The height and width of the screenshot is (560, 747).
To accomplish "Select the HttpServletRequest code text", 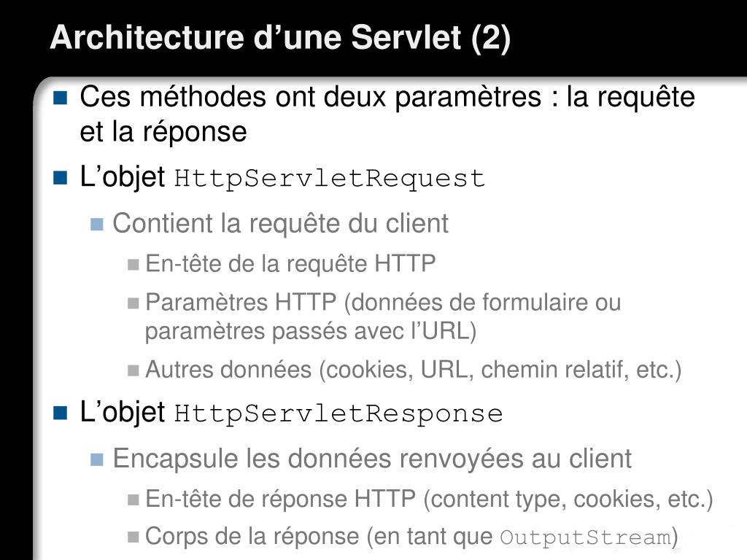I will [x=330, y=179].
